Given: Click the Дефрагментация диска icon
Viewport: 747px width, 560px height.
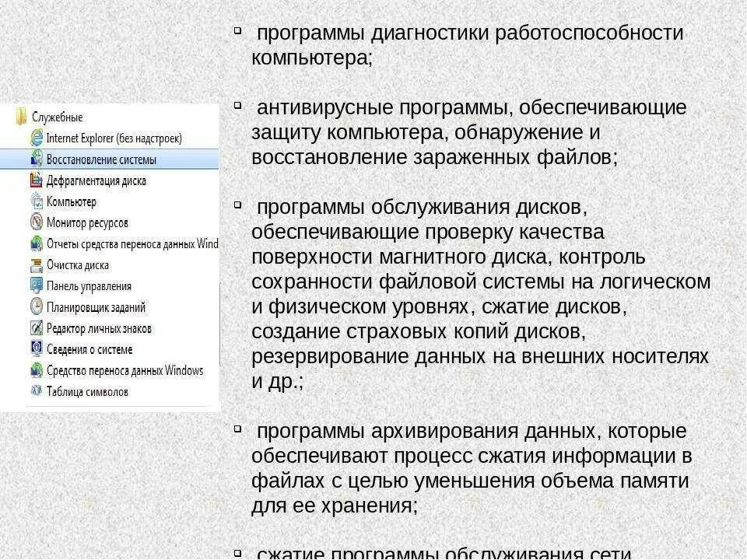Looking at the screenshot, I should pyautogui.click(x=37, y=180).
